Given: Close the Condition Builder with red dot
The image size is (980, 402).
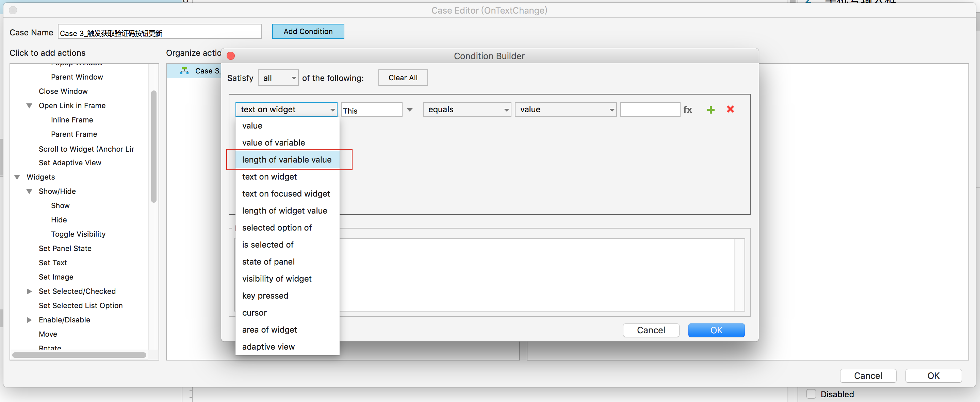Looking at the screenshot, I should 231,56.
